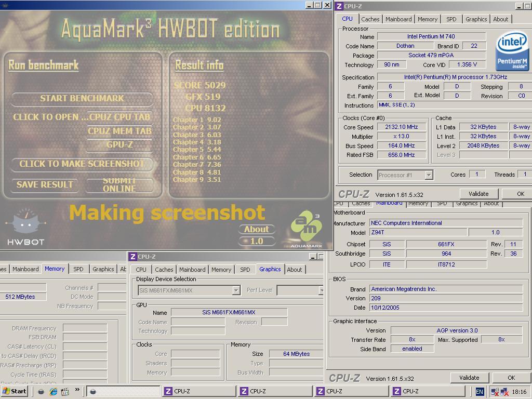Click the SCORE 5029 result text

[199, 85]
